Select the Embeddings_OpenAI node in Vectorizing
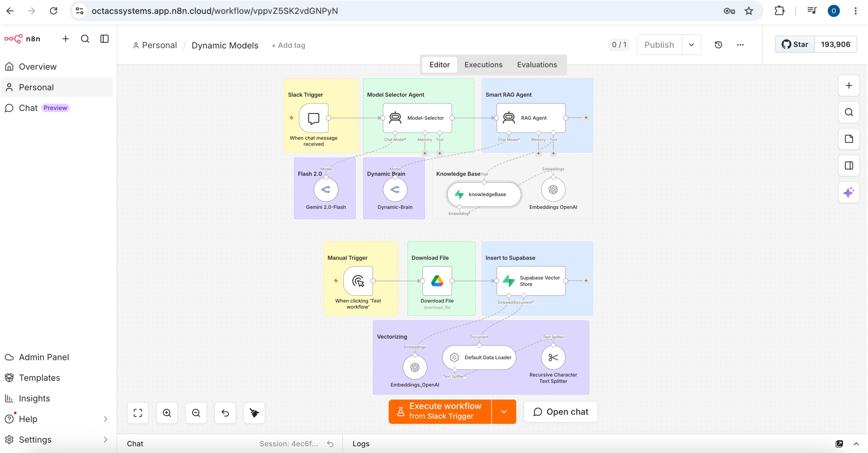 tap(415, 367)
